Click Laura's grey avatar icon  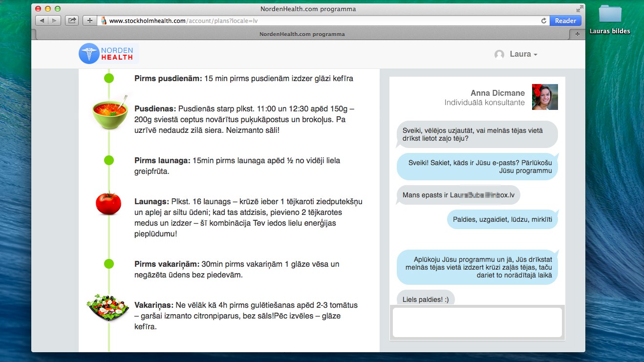point(499,55)
